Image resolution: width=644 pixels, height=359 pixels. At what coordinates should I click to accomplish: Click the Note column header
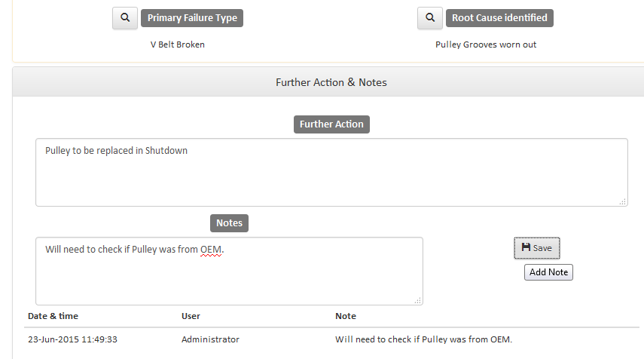coord(346,316)
